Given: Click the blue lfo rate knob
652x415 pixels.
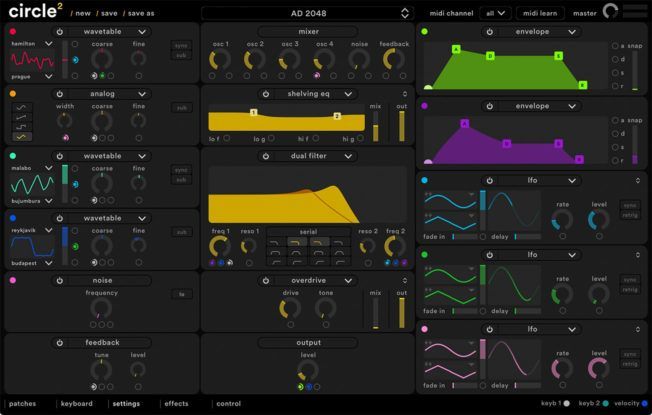Looking at the screenshot, I should (562, 220).
